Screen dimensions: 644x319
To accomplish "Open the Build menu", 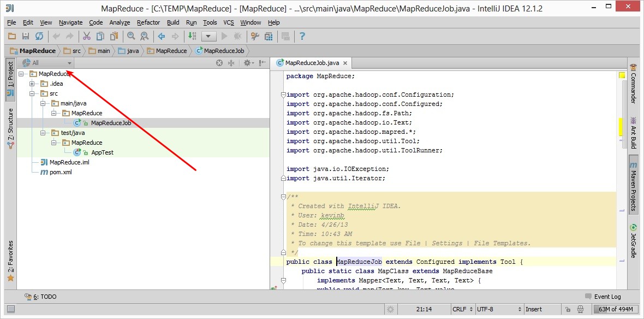I will (x=173, y=22).
